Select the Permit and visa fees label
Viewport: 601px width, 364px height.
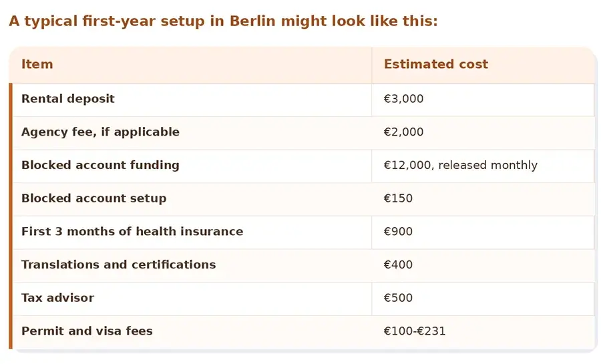click(x=87, y=331)
